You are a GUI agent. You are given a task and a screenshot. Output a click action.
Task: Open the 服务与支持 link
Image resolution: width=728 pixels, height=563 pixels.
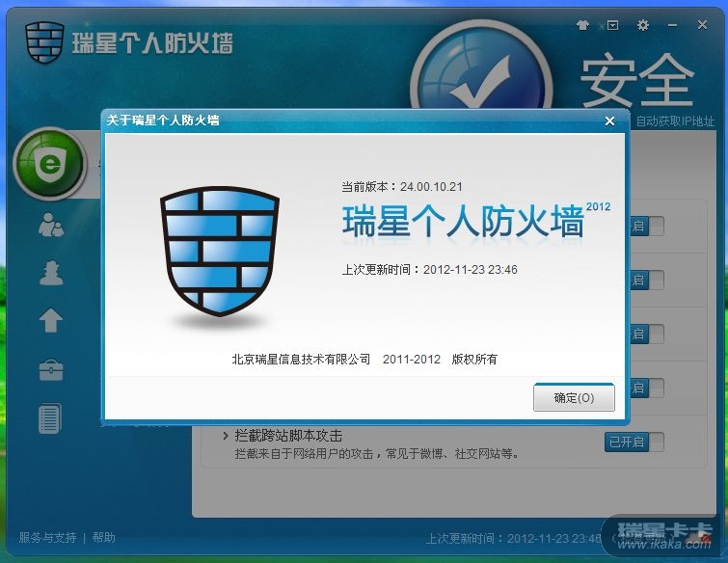pyautogui.click(x=47, y=538)
